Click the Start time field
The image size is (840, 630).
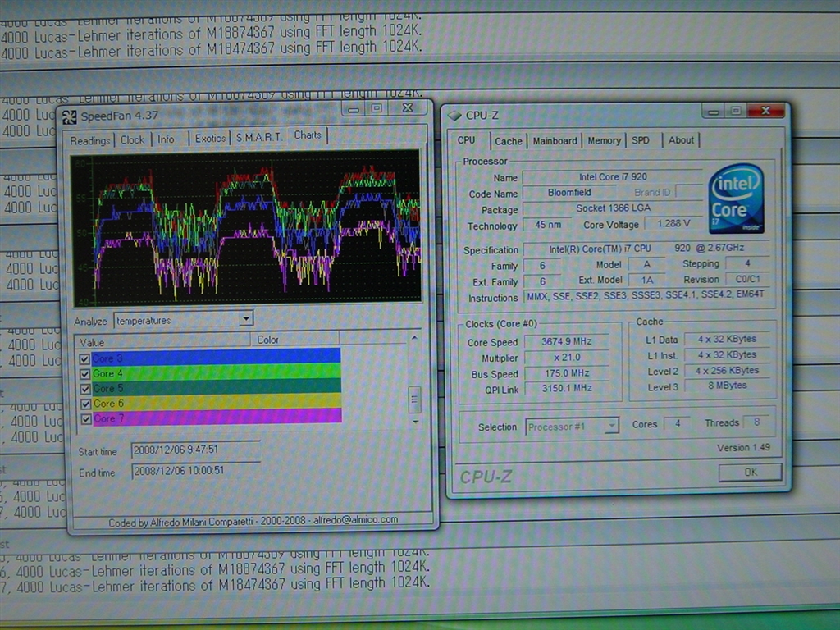194,450
